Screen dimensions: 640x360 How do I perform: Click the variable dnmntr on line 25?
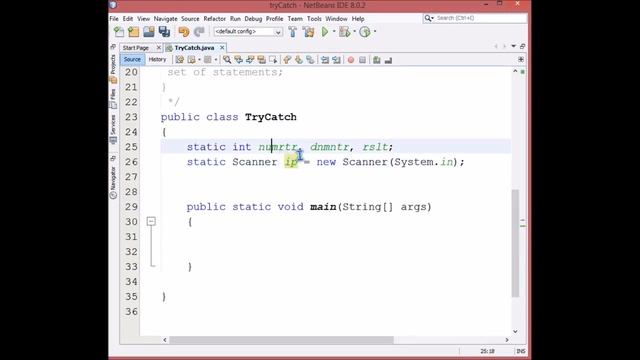pyautogui.click(x=329, y=147)
